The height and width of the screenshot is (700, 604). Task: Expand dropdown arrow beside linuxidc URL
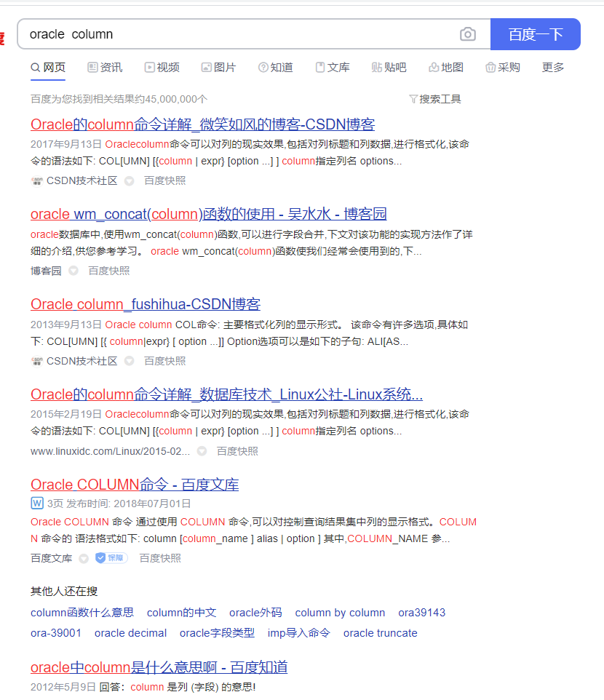coord(202,451)
